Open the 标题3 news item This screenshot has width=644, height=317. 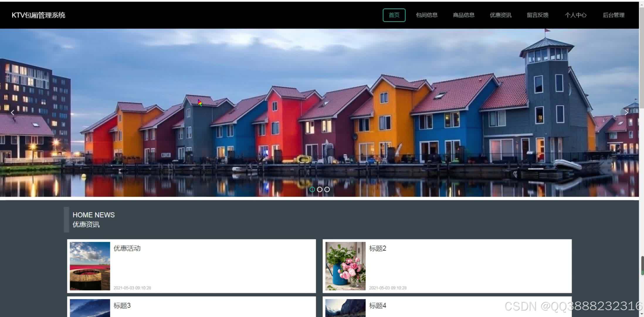tap(122, 306)
